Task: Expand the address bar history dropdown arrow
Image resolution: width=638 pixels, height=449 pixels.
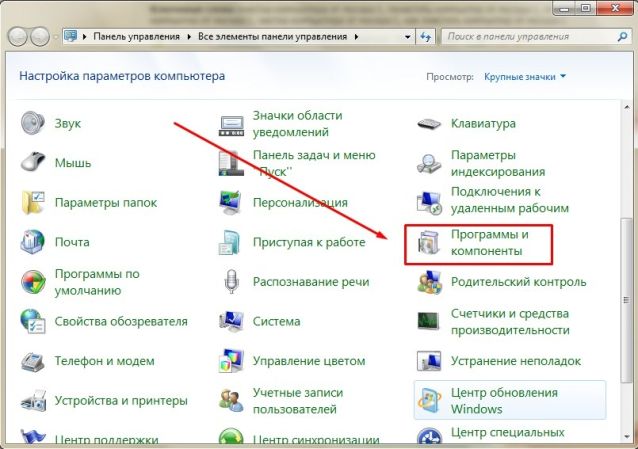Action: (x=407, y=37)
